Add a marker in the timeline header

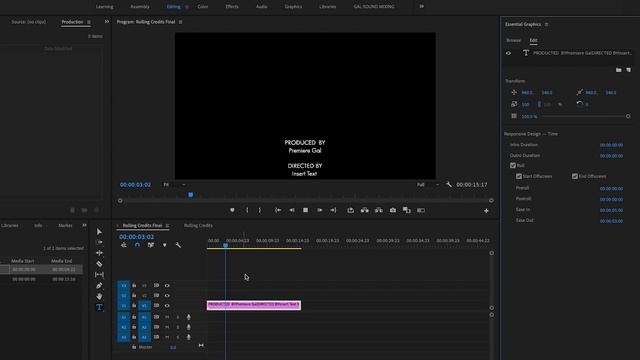tap(164, 245)
